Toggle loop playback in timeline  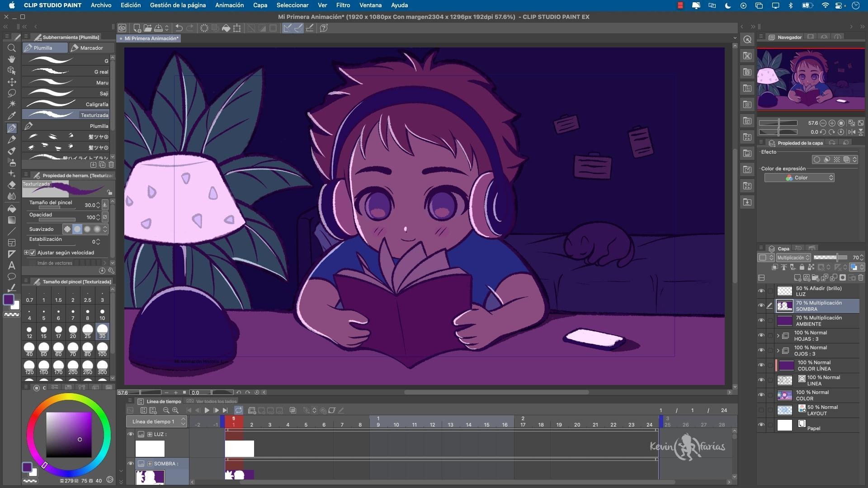pyautogui.click(x=238, y=410)
